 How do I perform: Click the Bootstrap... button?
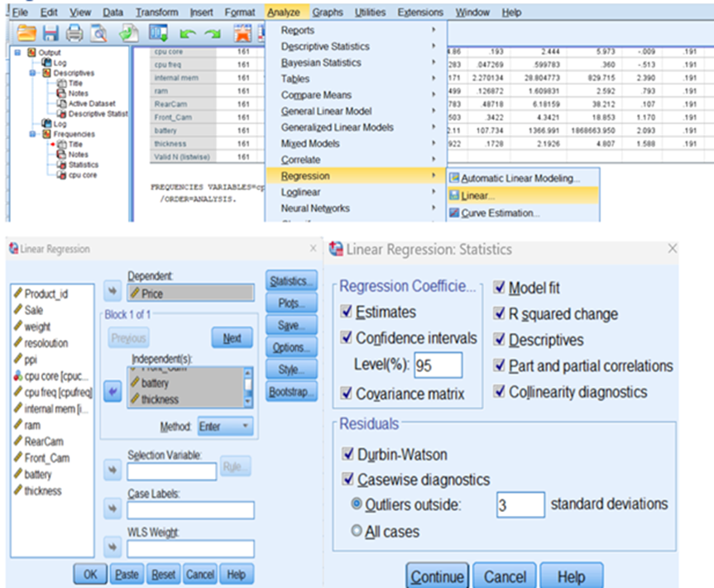click(291, 392)
